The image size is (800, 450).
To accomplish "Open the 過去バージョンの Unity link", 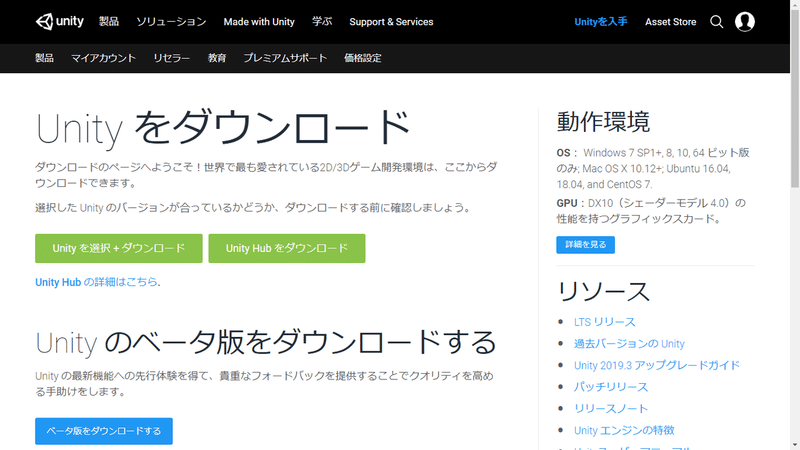I will click(x=629, y=344).
